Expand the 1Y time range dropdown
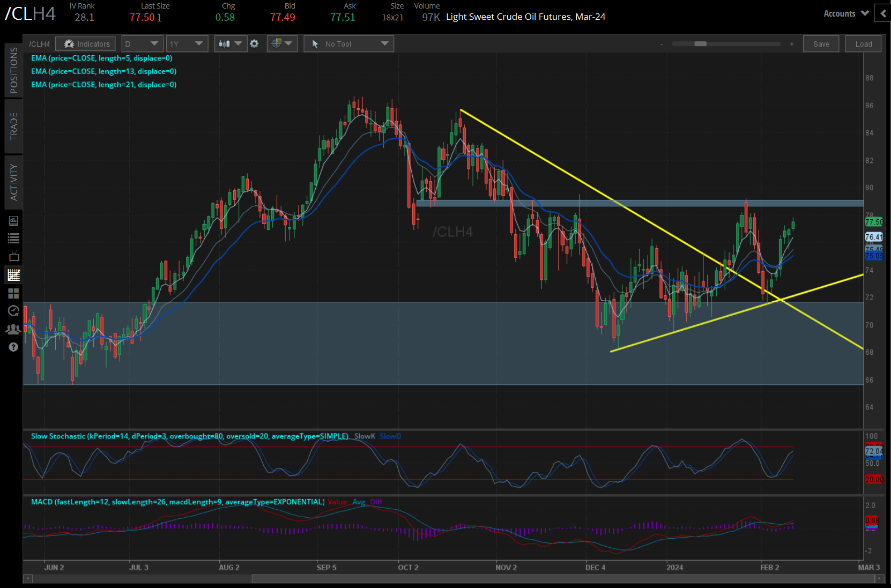Screen dimensions: 891x588 (187, 43)
